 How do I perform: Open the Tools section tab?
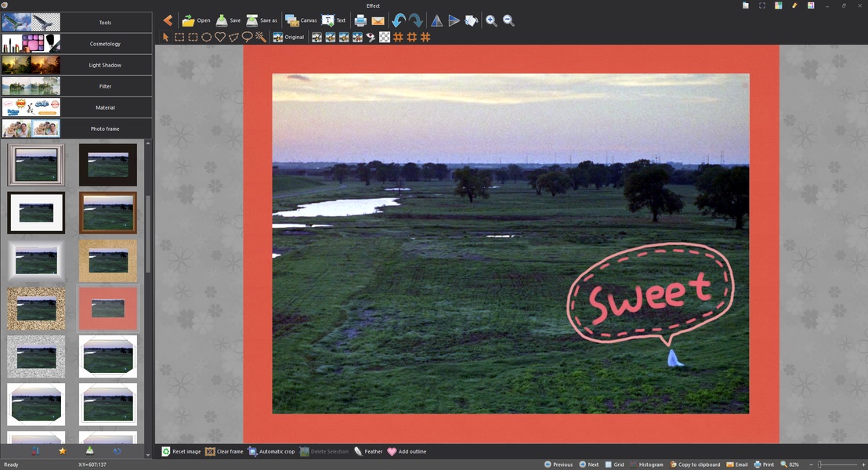coord(77,23)
